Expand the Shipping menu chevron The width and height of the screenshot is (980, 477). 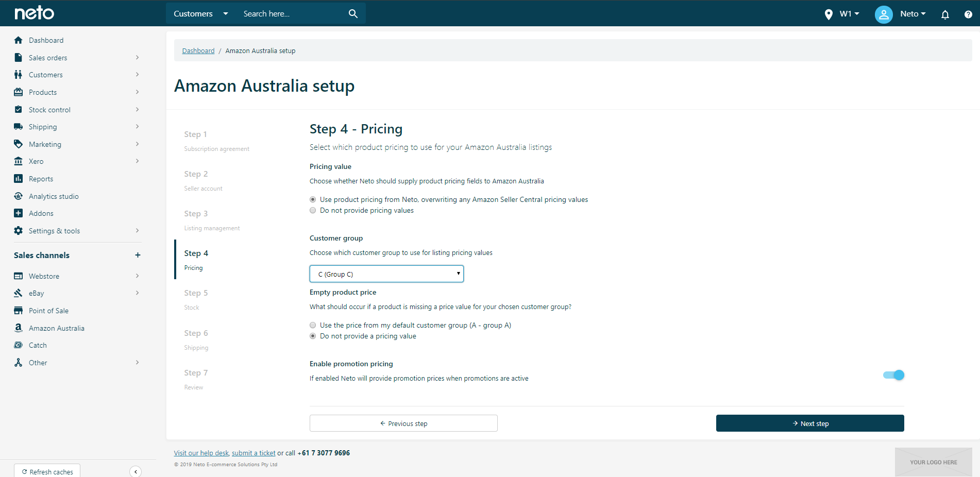[x=137, y=127]
